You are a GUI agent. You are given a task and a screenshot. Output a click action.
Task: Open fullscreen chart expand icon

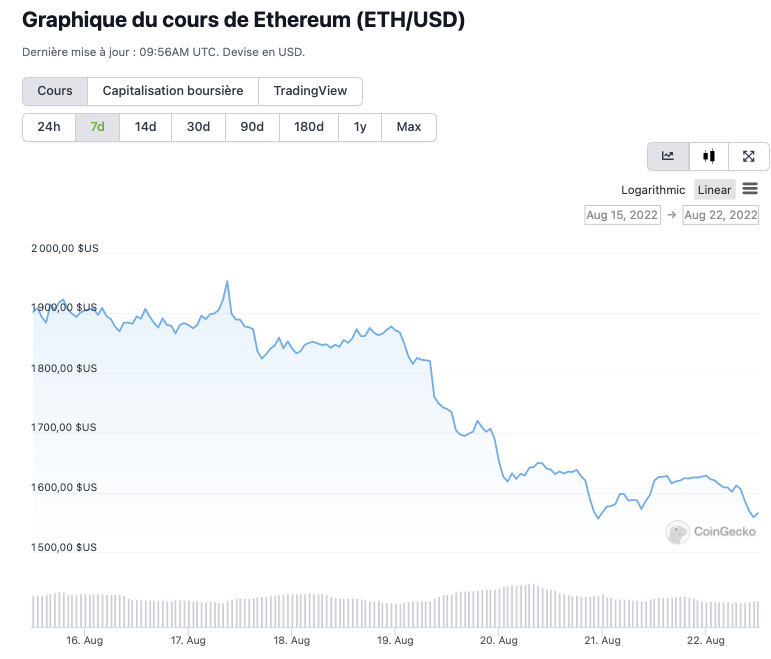pyautogui.click(x=749, y=156)
